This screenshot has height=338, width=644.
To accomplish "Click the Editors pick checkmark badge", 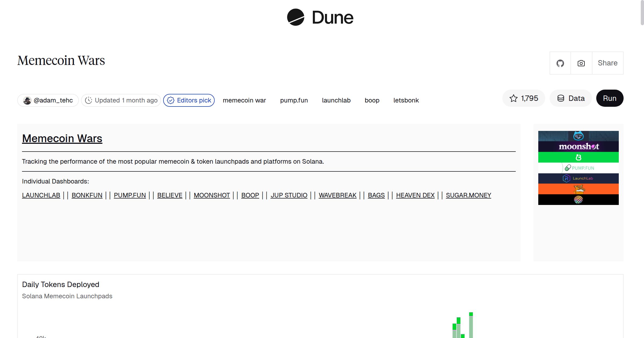I will (171, 100).
